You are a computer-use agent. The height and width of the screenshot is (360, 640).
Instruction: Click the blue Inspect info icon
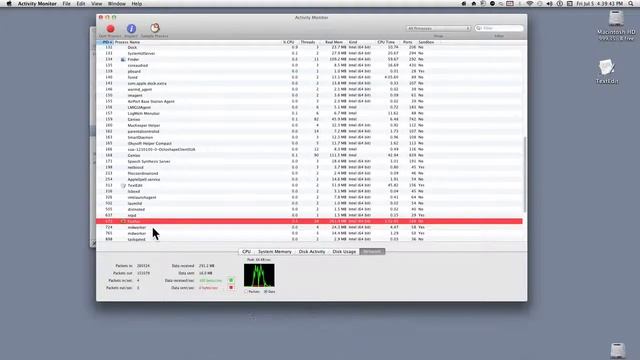coord(131,29)
